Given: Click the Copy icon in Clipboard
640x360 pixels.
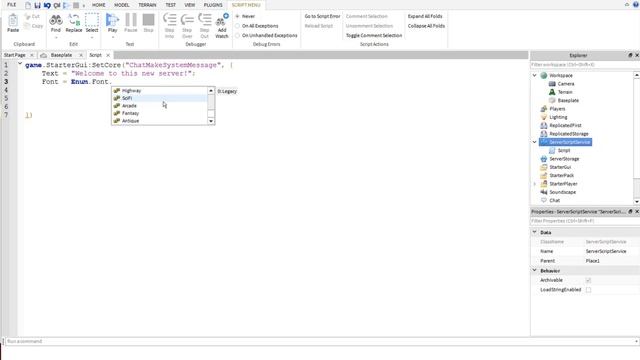Looking at the screenshot, I should click(x=27, y=26).
